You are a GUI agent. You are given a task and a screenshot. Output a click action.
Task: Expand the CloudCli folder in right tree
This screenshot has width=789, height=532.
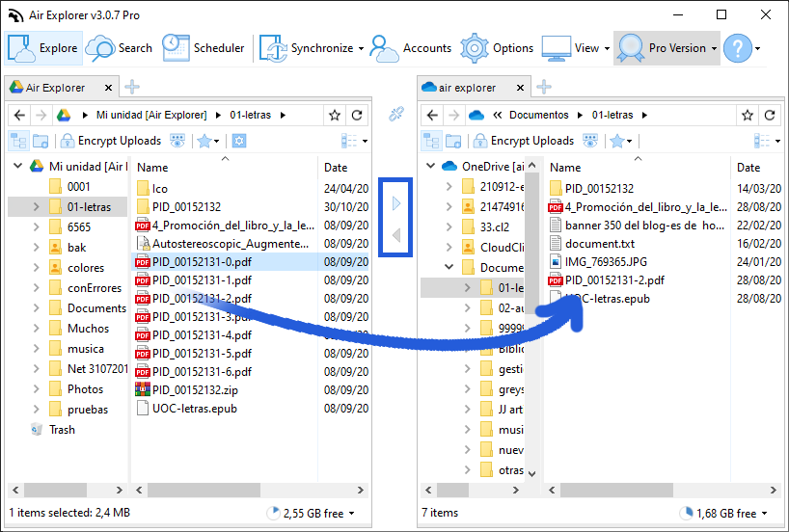(449, 248)
